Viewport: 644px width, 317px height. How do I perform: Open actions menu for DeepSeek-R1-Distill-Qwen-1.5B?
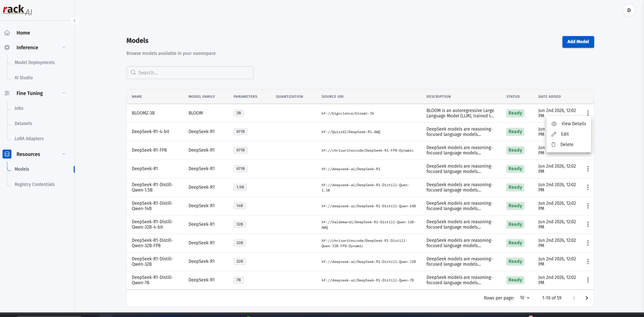pos(588,187)
